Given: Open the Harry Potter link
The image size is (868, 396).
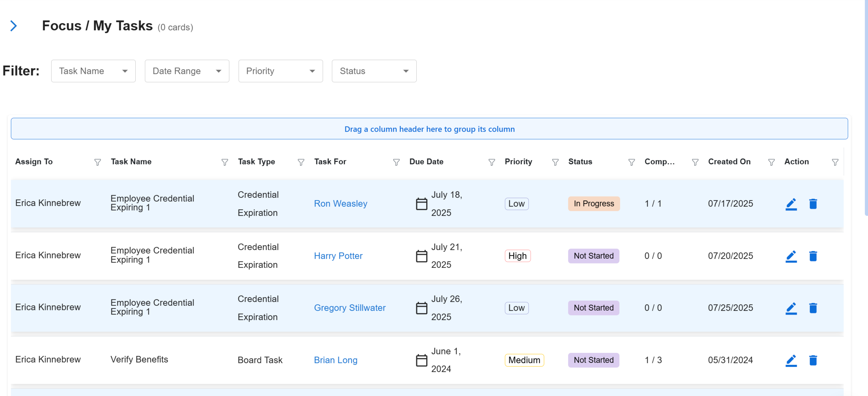Looking at the screenshot, I should [338, 256].
